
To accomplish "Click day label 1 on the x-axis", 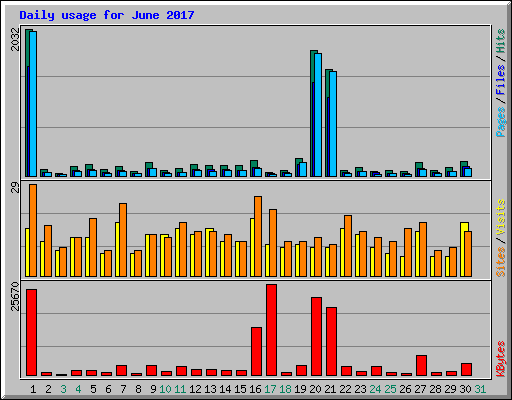I will [x=33, y=389].
